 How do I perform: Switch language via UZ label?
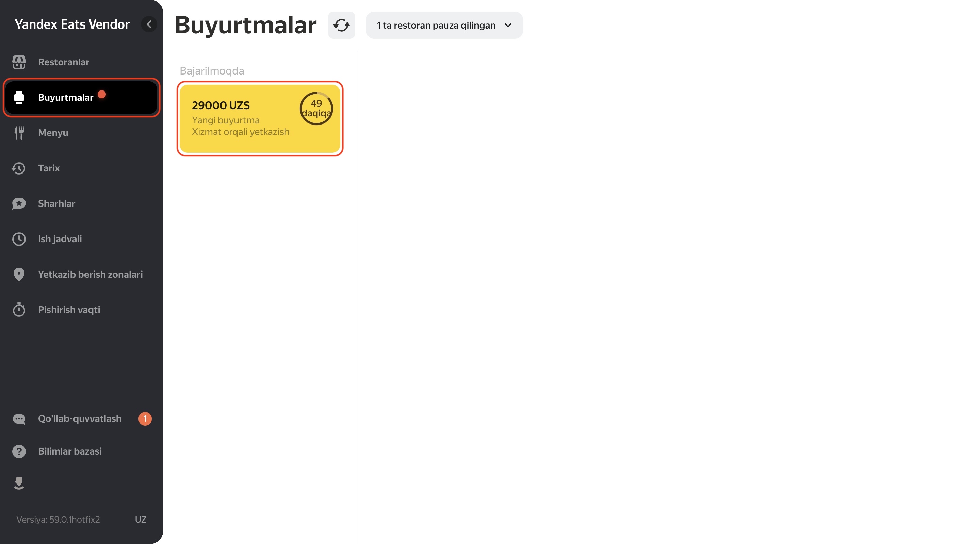click(x=141, y=520)
